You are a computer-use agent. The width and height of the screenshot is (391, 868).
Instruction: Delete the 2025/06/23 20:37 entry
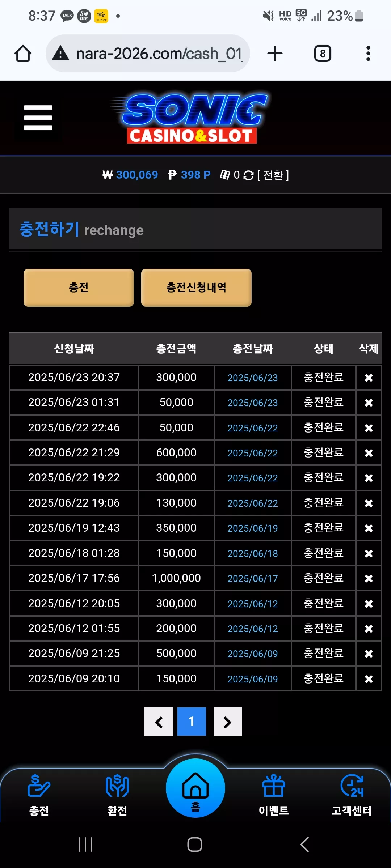click(369, 378)
